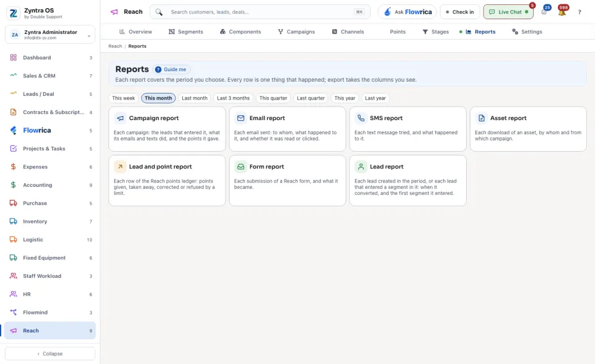Viewport: 595px width, 364px height.
Task: Select the Last 3 months period filter
Action: point(234,98)
